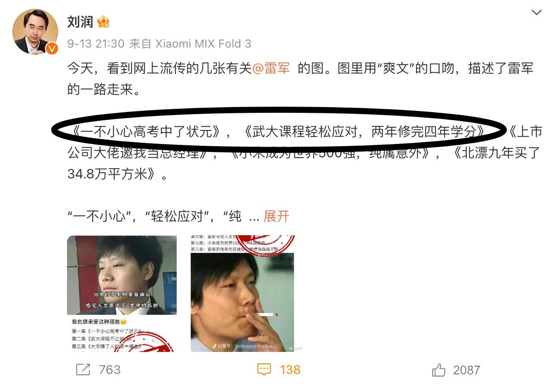The image size is (550, 392).
Task: Open 刘润's profile avatar
Action: (x=35, y=31)
